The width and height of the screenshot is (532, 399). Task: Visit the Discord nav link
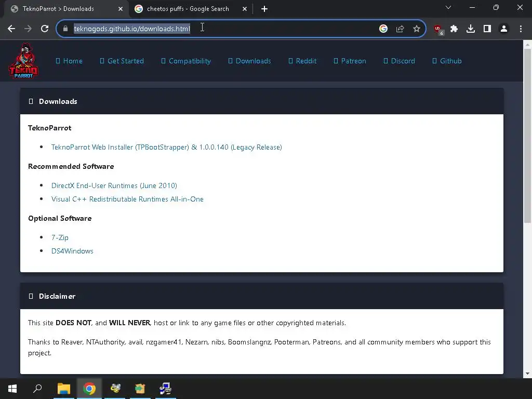tap(400, 61)
